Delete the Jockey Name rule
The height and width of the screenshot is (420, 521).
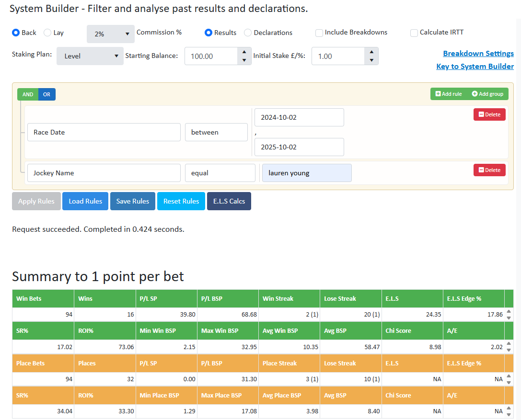point(489,170)
